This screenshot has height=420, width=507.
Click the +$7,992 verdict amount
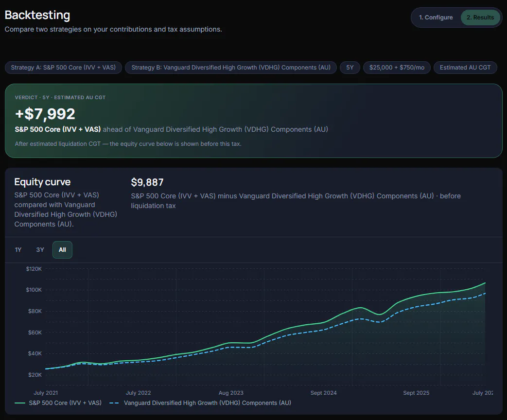pos(45,114)
